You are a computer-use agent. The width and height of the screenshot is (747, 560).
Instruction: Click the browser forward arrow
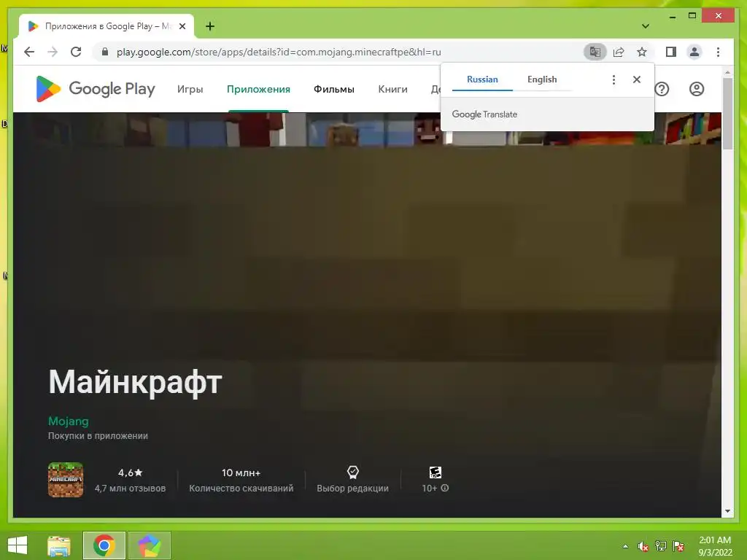[53, 52]
